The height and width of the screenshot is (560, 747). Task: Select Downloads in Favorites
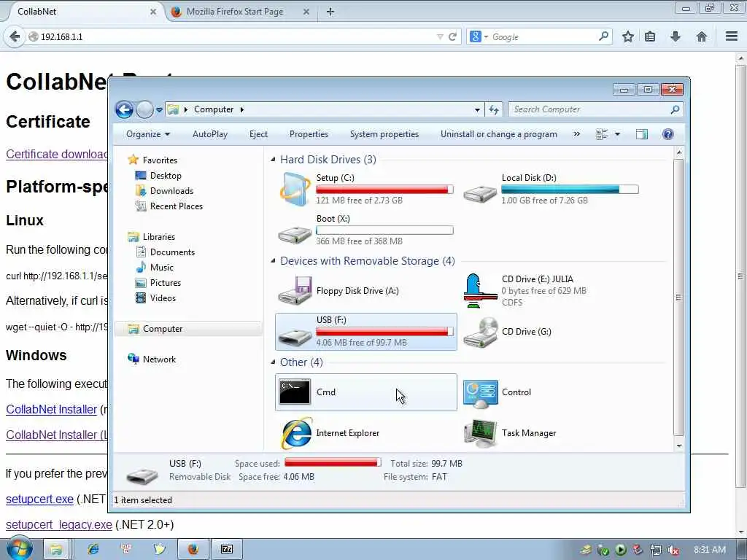(x=171, y=191)
